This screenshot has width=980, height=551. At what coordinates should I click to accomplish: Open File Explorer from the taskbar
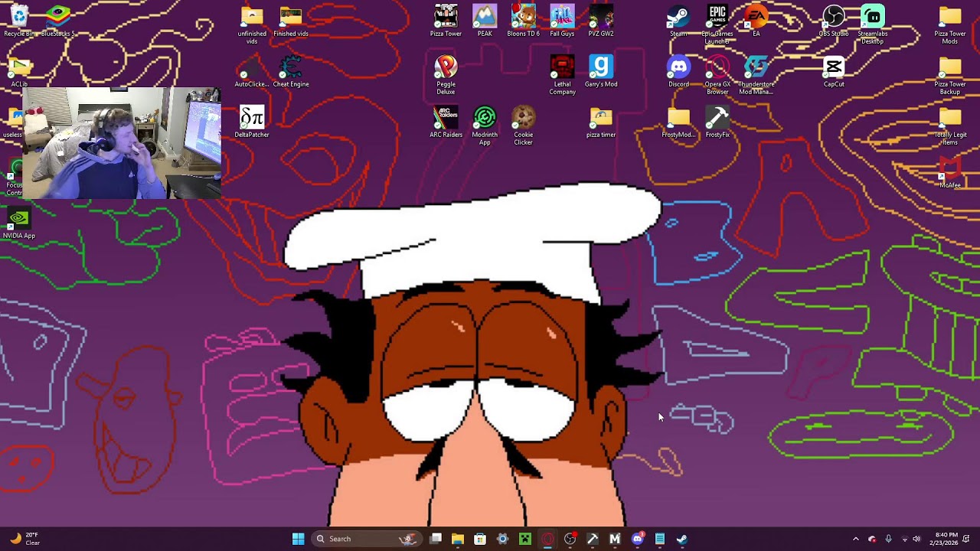tap(458, 539)
